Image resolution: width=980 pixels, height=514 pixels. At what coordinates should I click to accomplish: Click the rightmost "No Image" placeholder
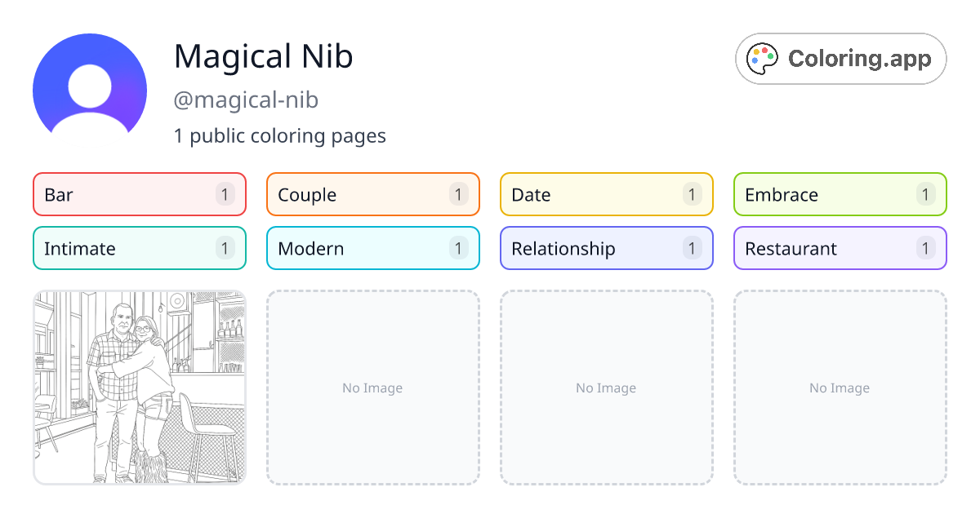click(x=840, y=388)
